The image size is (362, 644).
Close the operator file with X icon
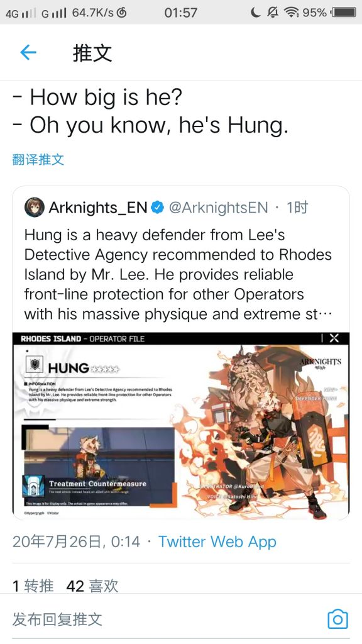(x=334, y=338)
